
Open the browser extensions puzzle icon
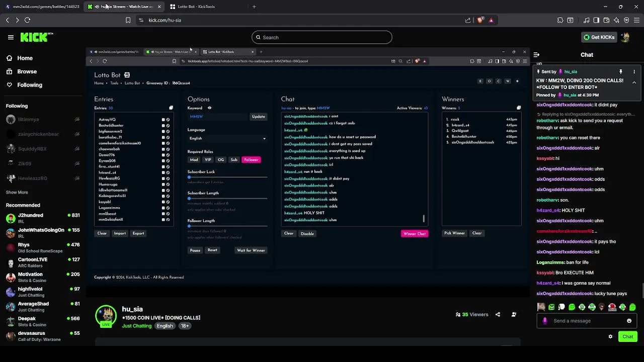(x=560, y=20)
